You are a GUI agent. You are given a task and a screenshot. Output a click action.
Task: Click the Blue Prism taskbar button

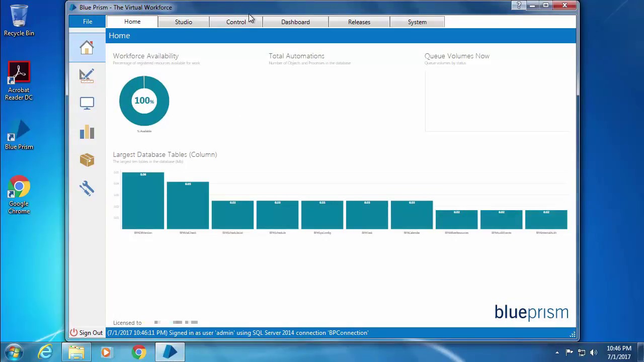coord(170,352)
